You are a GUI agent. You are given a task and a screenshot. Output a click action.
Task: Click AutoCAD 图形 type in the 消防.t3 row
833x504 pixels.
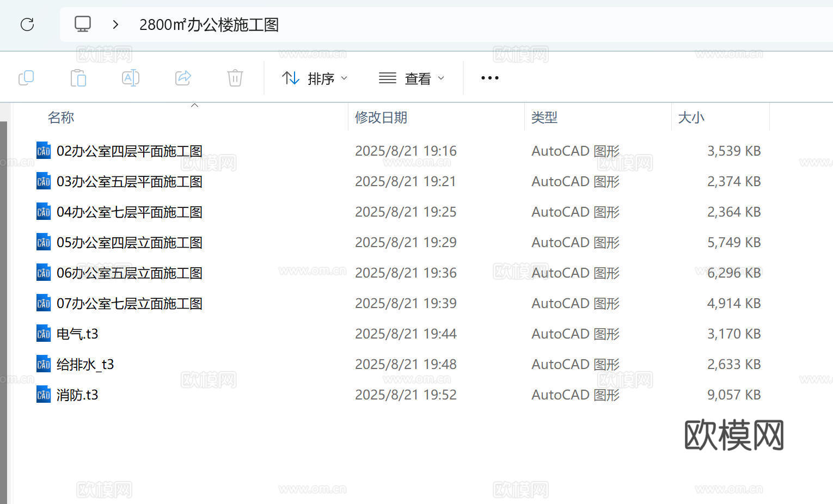click(575, 395)
